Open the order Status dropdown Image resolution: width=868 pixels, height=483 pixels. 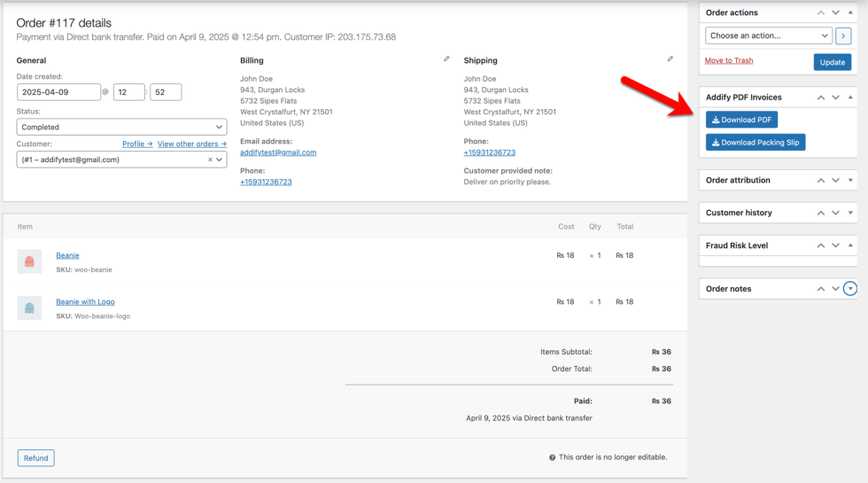coord(121,127)
